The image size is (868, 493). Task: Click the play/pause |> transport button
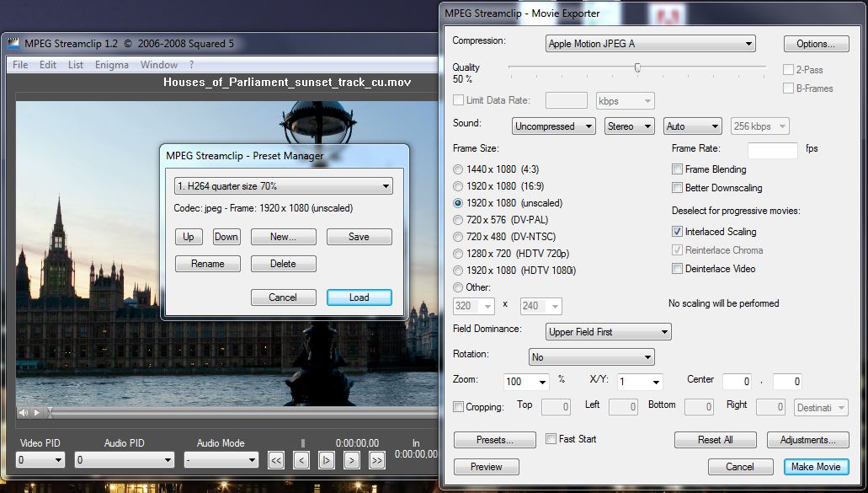(x=327, y=460)
